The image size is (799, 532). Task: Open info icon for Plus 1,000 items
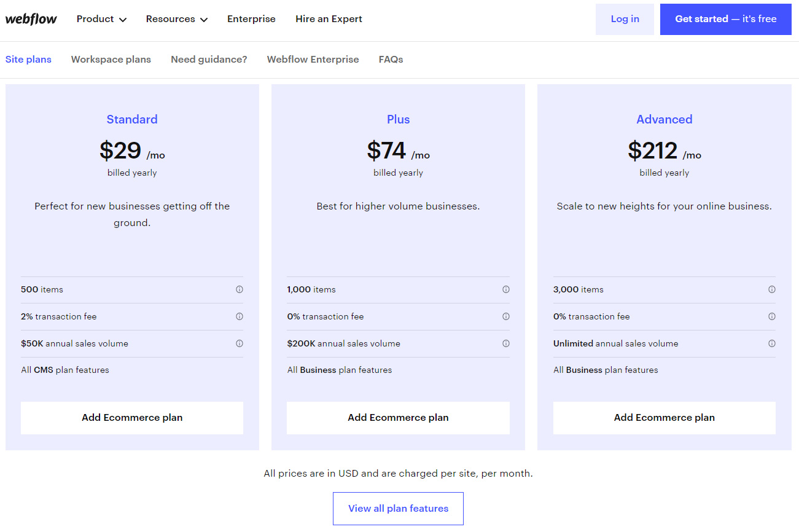coord(506,289)
